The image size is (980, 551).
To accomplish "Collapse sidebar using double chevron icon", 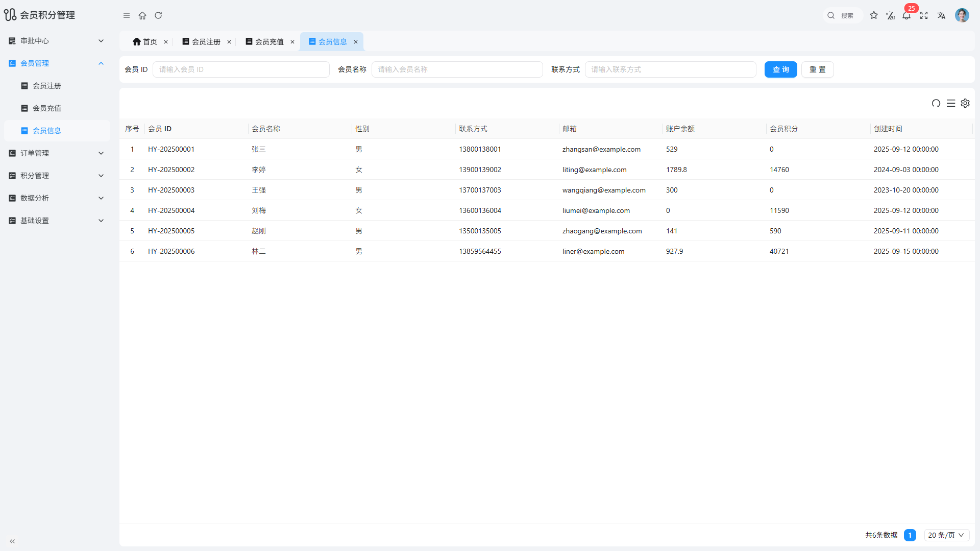I will (12, 541).
